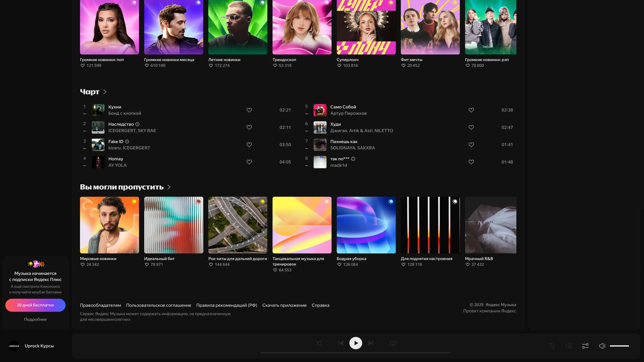Like the track Кухни with heart

pos(249,110)
